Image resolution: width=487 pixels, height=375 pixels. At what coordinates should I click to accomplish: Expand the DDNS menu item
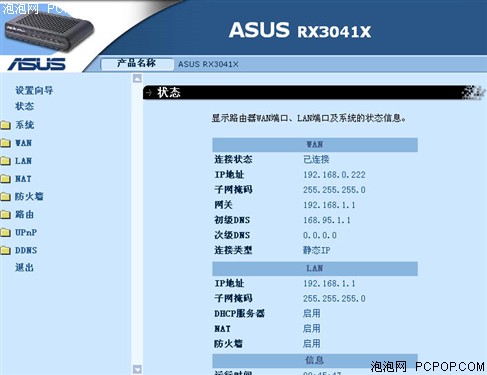tap(26, 250)
